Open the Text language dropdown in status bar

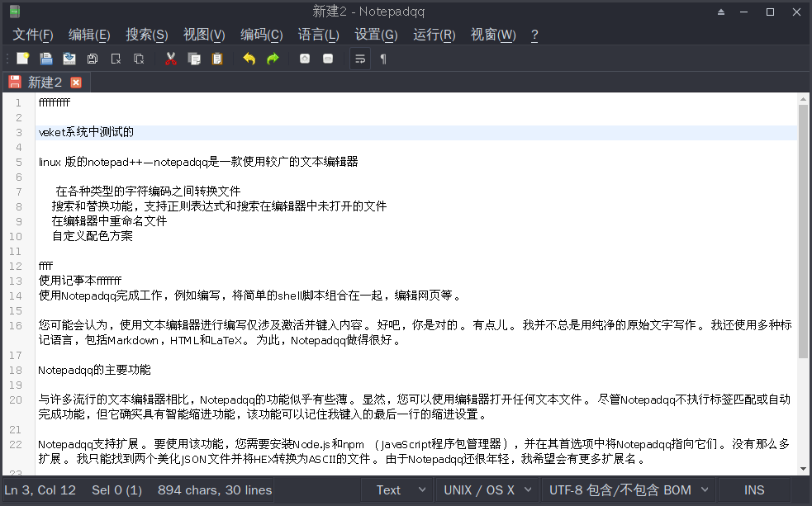(397, 490)
